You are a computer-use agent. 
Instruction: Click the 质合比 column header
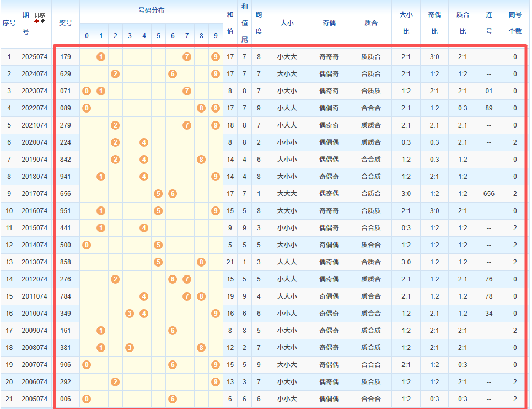pyautogui.click(x=463, y=23)
